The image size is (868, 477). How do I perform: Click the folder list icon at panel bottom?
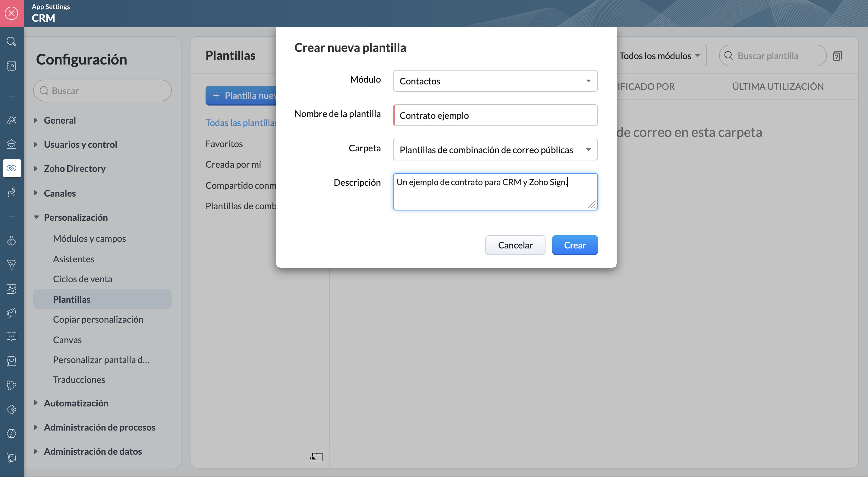[x=316, y=457]
